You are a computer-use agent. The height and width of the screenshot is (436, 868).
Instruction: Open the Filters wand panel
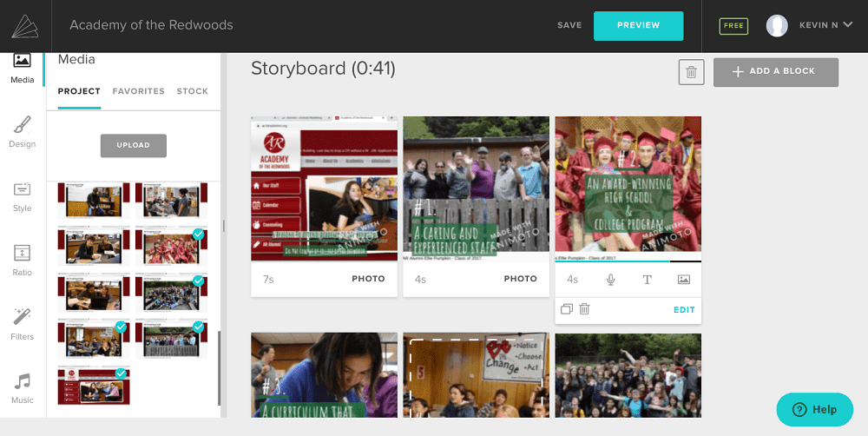23,325
